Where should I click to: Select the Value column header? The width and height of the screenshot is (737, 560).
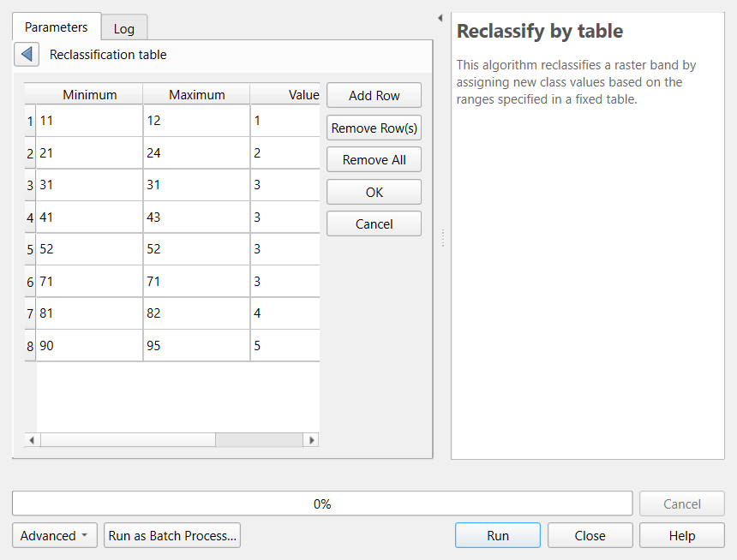(285, 94)
